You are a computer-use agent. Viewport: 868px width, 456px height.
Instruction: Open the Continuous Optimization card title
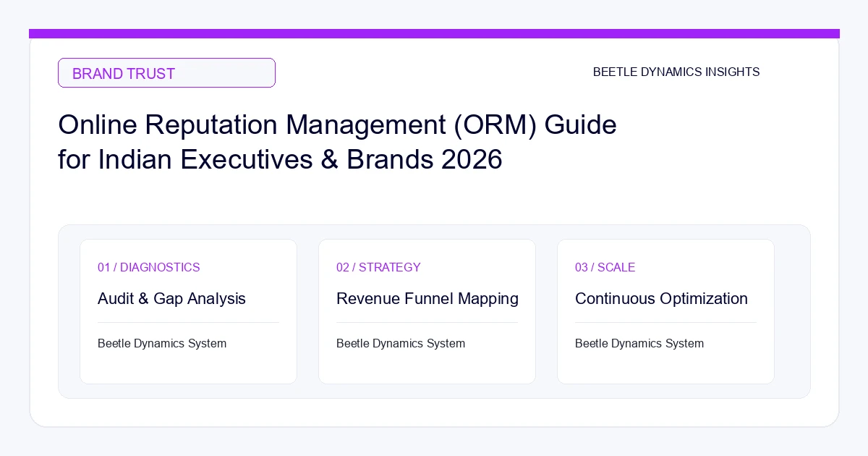(661, 298)
